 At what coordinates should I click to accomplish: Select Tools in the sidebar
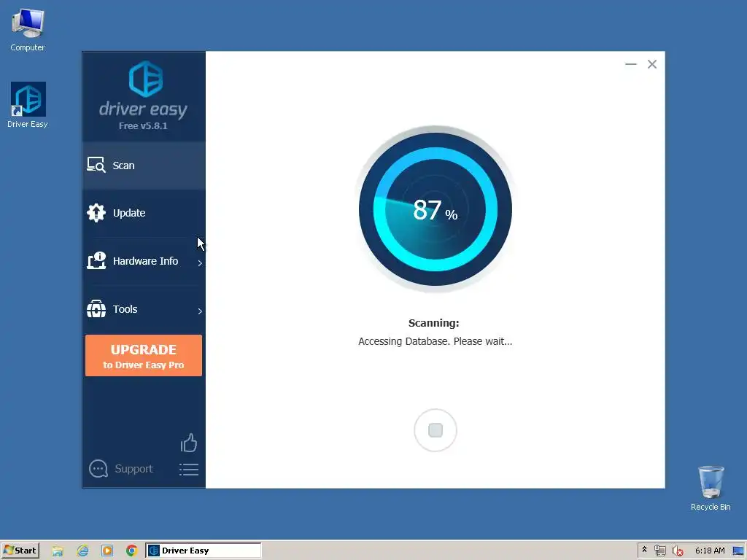pyautogui.click(x=144, y=309)
